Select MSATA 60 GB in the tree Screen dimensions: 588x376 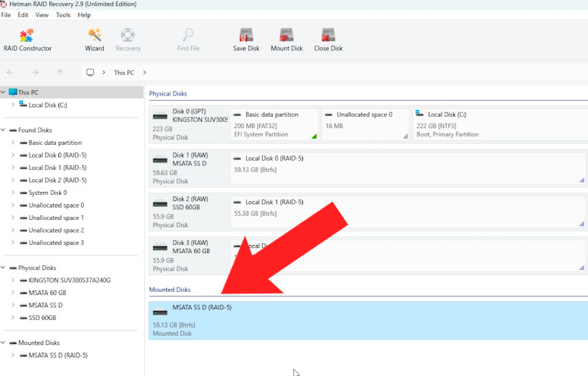[47, 293]
